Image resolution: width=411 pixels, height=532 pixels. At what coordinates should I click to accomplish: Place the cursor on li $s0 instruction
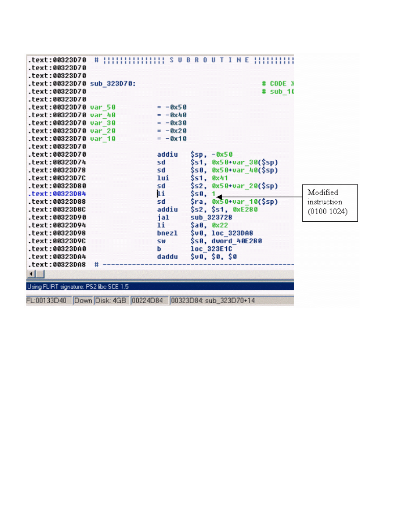click(161, 194)
